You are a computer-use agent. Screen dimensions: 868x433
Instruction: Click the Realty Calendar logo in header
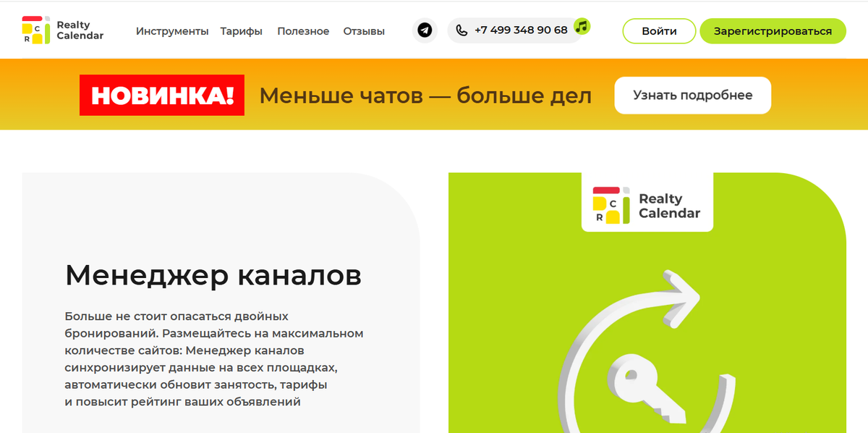[63, 30]
